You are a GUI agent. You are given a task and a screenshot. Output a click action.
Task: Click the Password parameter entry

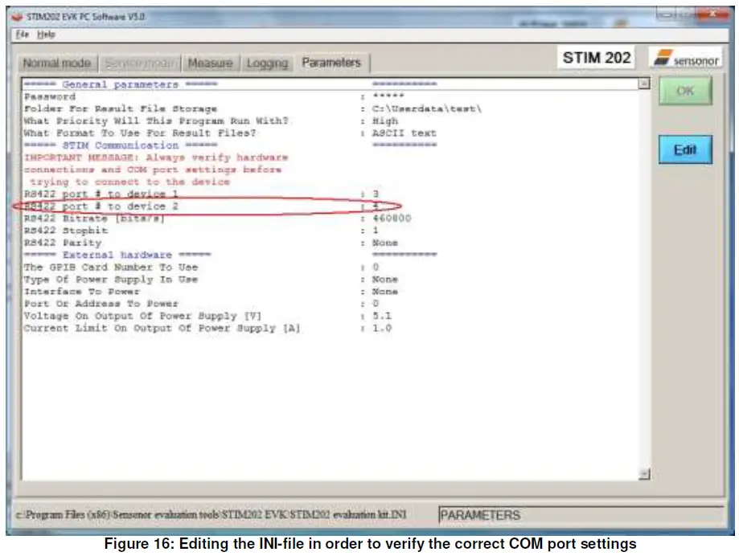[x=161, y=96]
